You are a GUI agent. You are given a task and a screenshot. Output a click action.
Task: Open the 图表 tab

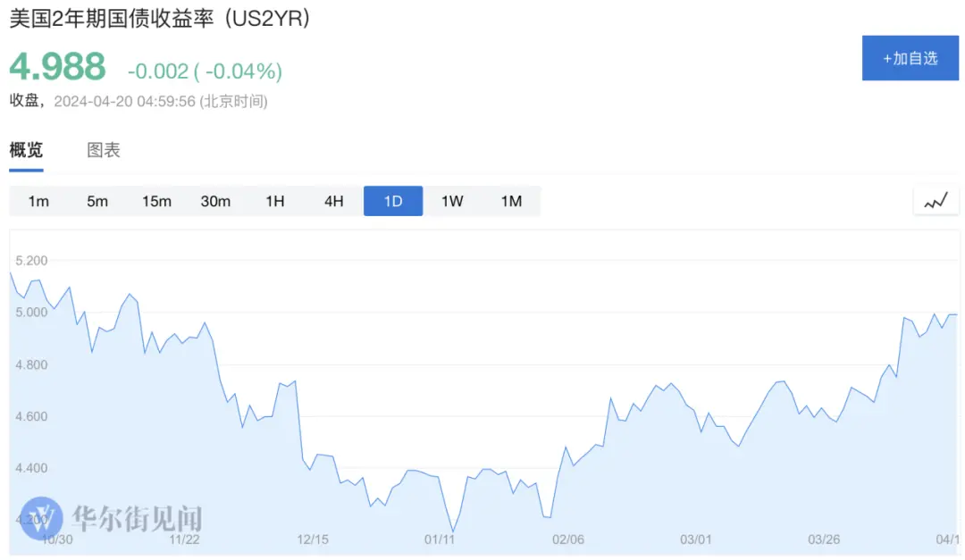point(104,150)
